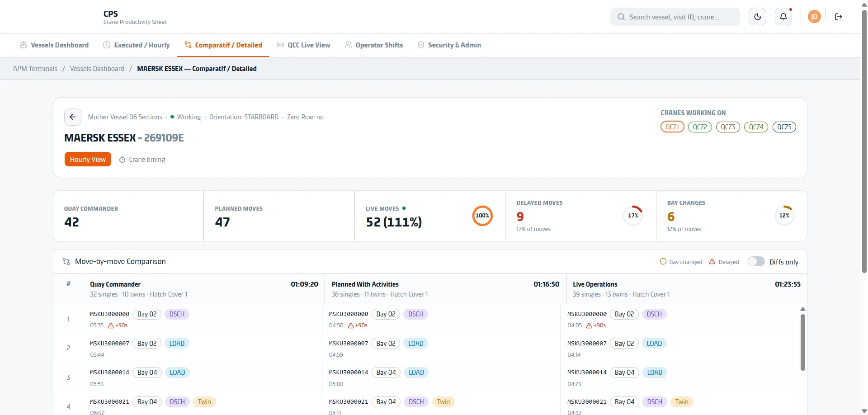This screenshot has width=868, height=415.
Task: Click the Operator Shifts people icon
Action: 349,45
